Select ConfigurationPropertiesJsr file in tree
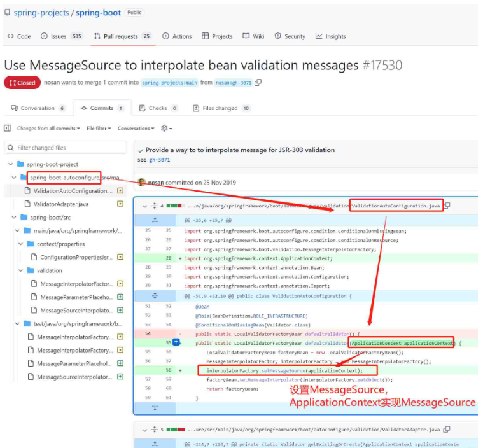Image resolution: width=483 pixels, height=448 pixels. click(76, 257)
